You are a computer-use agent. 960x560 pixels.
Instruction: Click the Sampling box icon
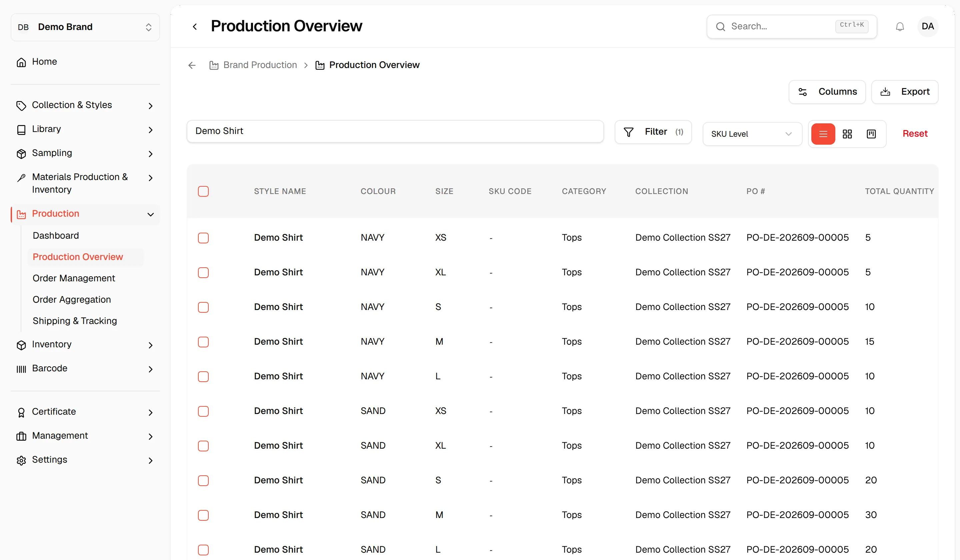point(21,154)
